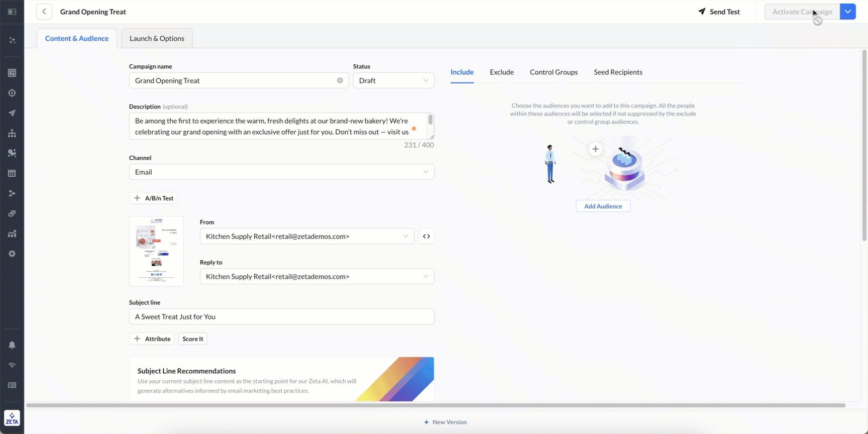Viewport: 868px width, 434px height.
Task: Open the Activate Campaign dropdown arrow
Action: [848, 12]
